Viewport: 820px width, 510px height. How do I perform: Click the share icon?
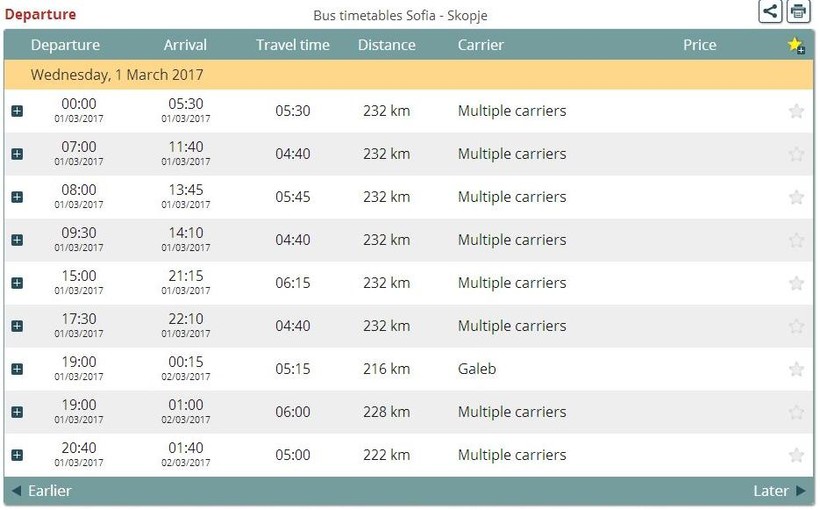[x=769, y=12]
